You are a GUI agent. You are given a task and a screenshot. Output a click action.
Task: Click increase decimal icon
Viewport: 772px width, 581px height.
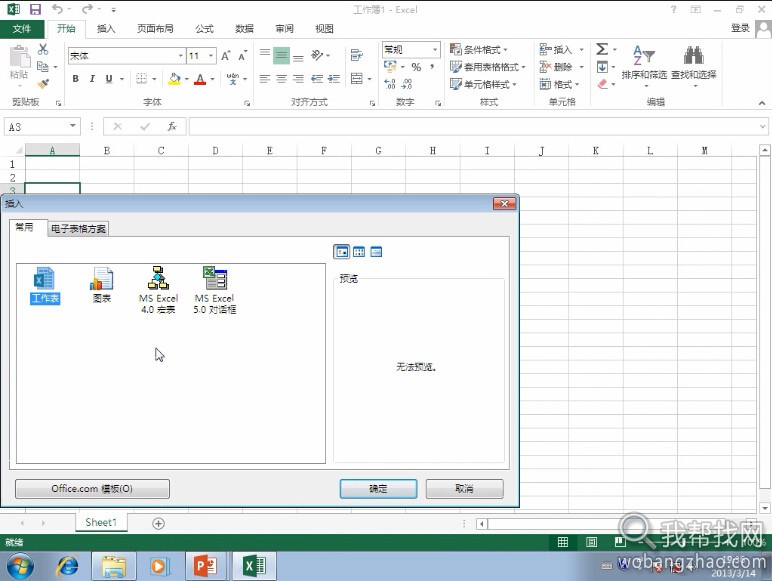tap(390, 84)
